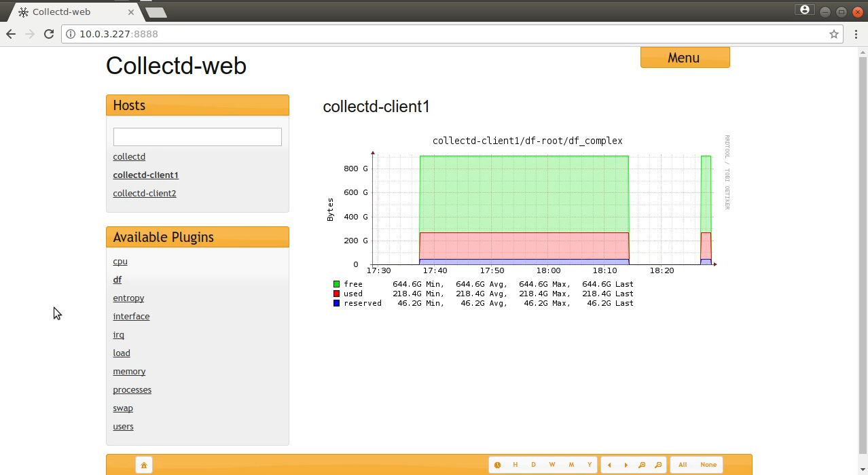This screenshot has width=868, height=475.
Task: Click the collectd-client1 heading above the graph
Action: (x=376, y=107)
